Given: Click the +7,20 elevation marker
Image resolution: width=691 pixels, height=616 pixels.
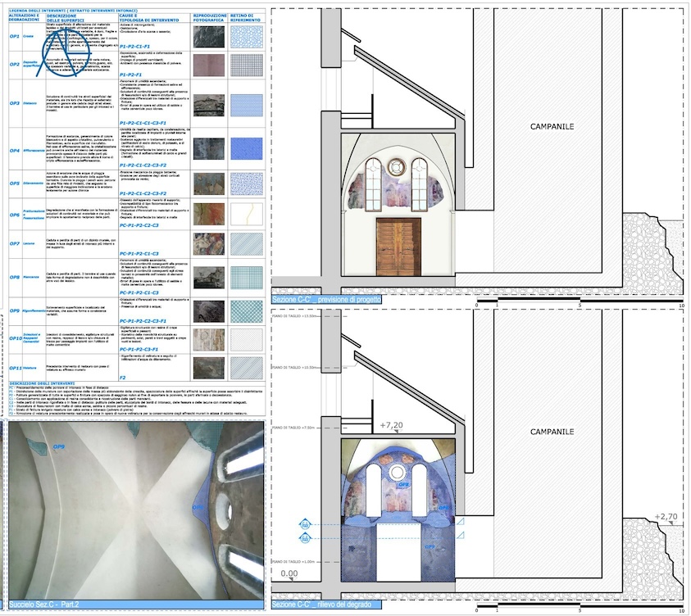Looking at the screenshot, I should point(394,426).
